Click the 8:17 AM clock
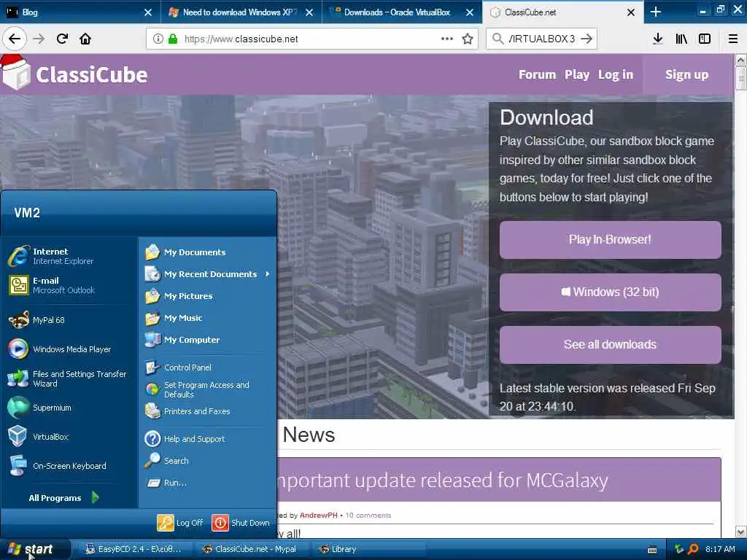 coord(720,549)
